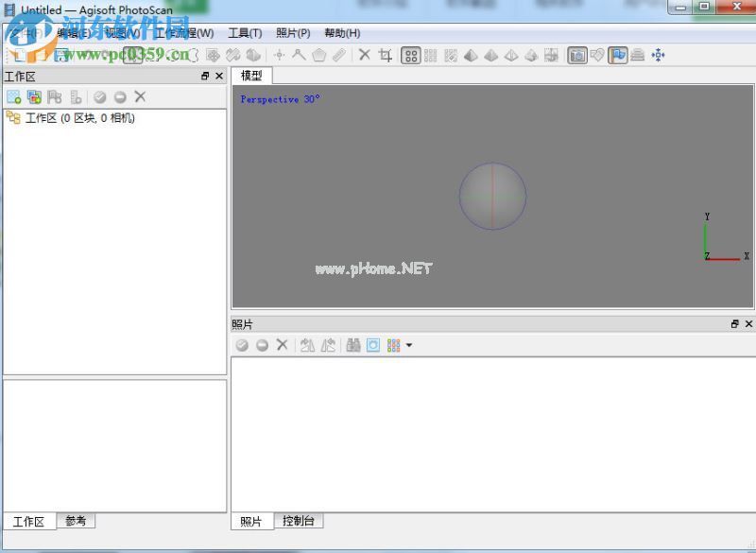
Task: Select the ruler measurement tool
Action: coord(339,56)
